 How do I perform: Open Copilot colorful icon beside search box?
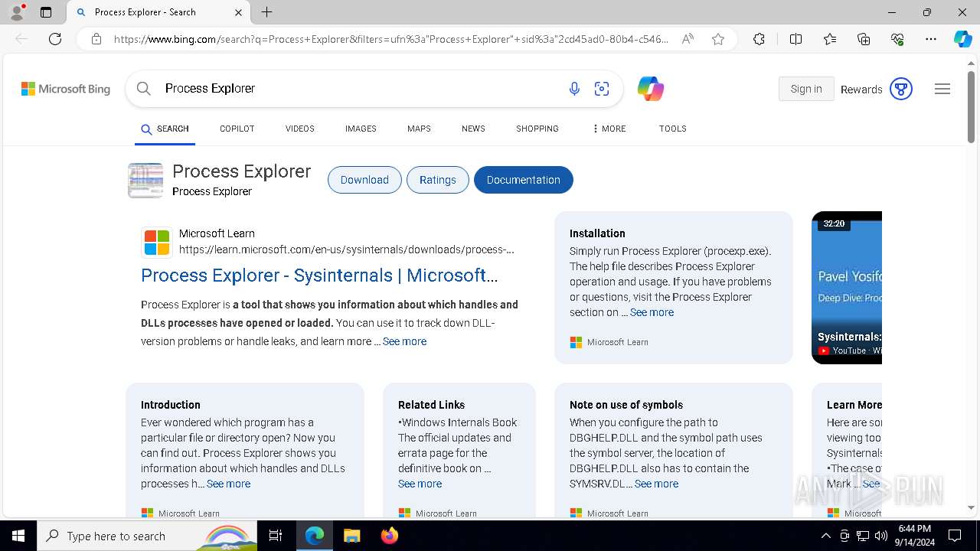pos(651,89)
